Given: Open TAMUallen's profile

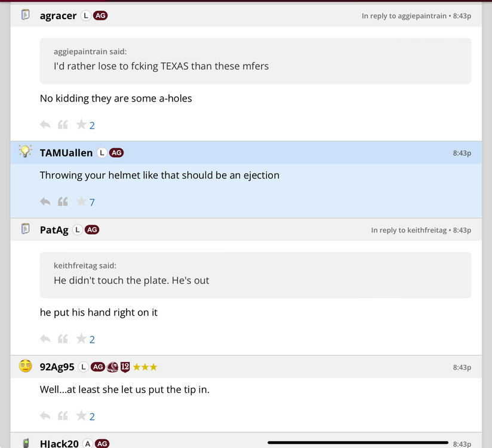Looking at the screenshot, I should [x=66, y=153].
